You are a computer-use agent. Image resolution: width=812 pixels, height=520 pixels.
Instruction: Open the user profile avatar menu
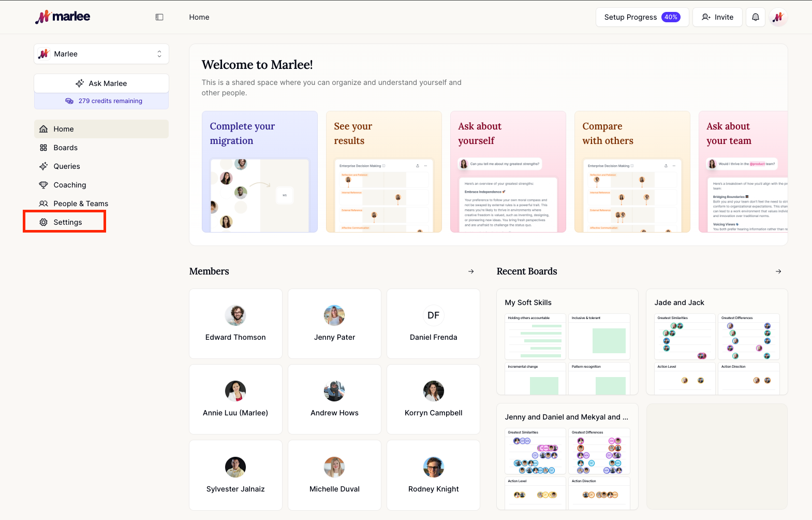pyautogui.click(x=778, y=17)
